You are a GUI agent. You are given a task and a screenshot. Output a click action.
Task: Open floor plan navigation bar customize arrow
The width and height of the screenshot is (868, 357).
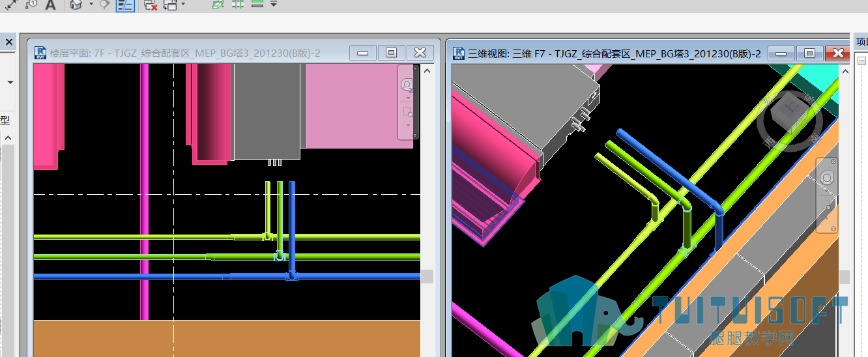(x=414, y=134)
